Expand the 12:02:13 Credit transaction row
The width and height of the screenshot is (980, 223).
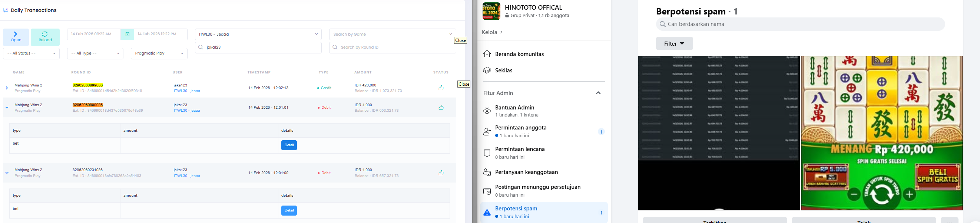point(7,88)
